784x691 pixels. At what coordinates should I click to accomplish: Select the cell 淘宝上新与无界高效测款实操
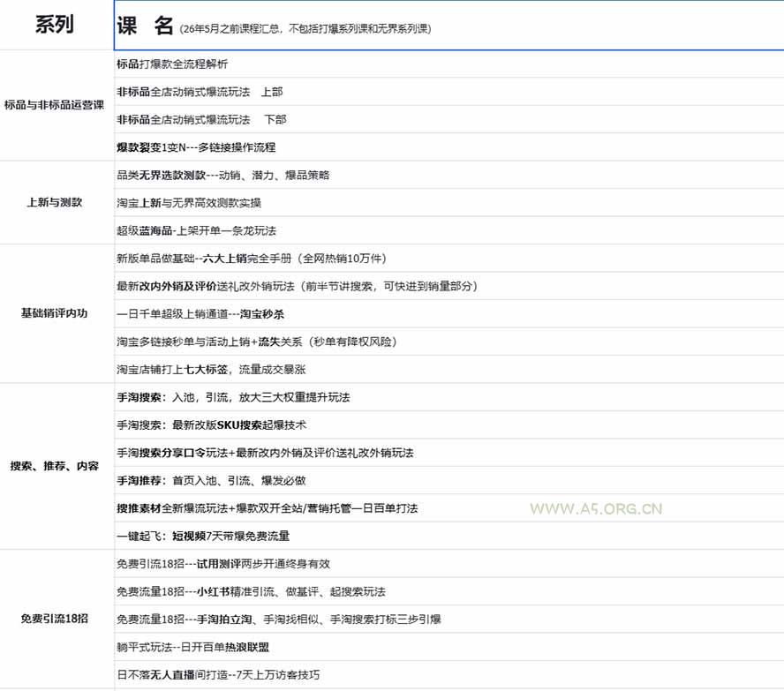(449, 203)
